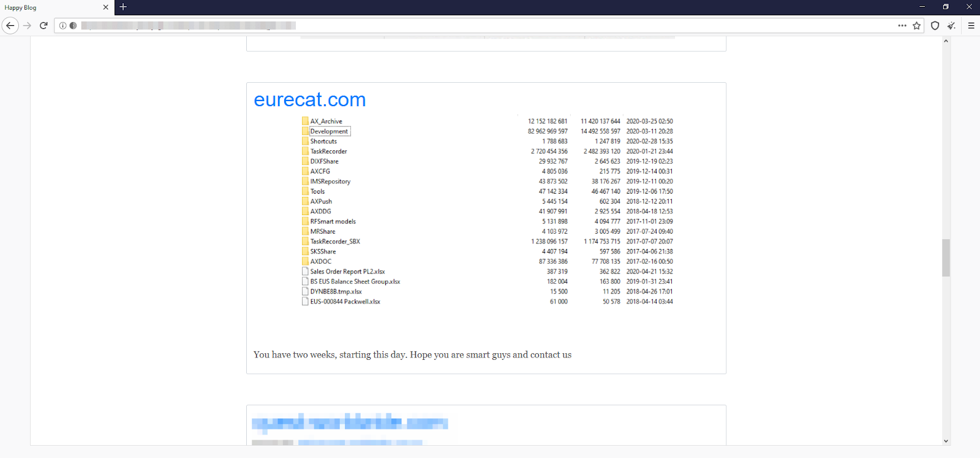Select 'BS EUS Balance Sheet Group.xlsx' file name
The image size is (980, 458).
pyautogui.click(x=355, y=281)
